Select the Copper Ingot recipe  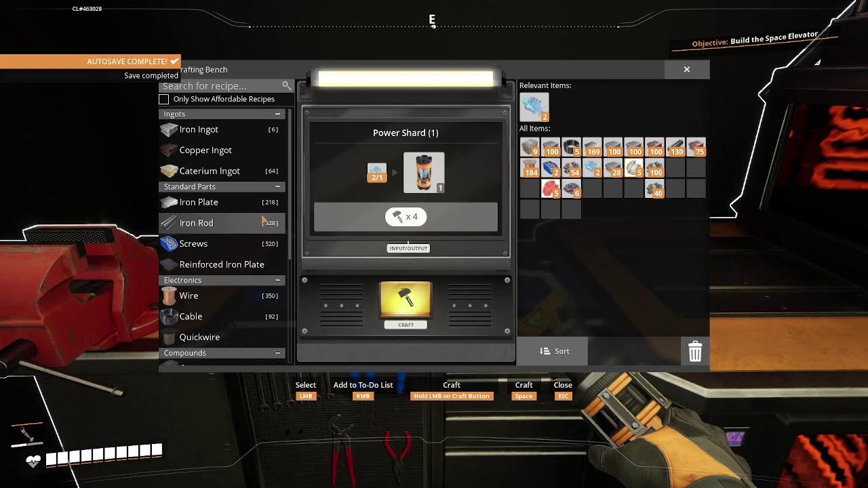(222, 150)
